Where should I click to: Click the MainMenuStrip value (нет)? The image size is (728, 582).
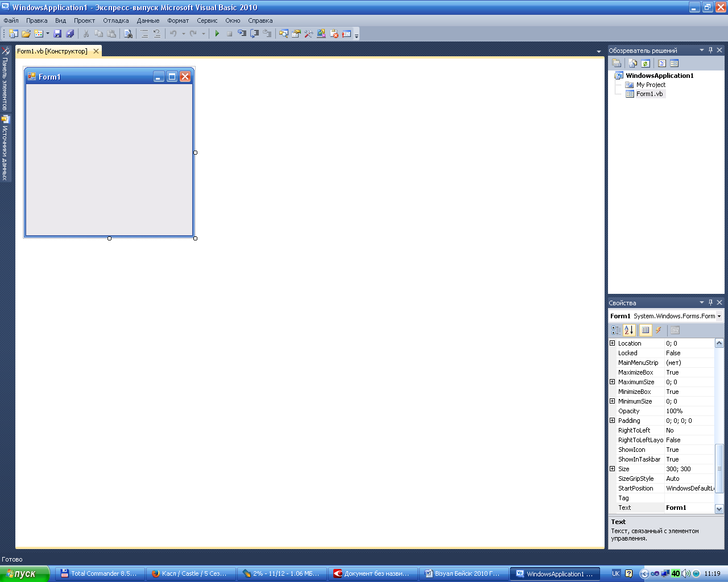click(673, 363)
